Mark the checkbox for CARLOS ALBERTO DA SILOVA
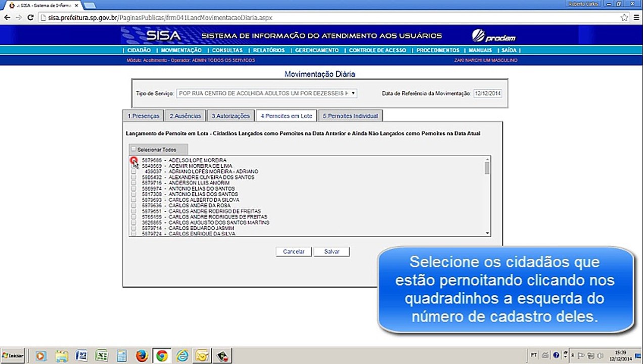 pyautogui.click(x=133, y=200)
